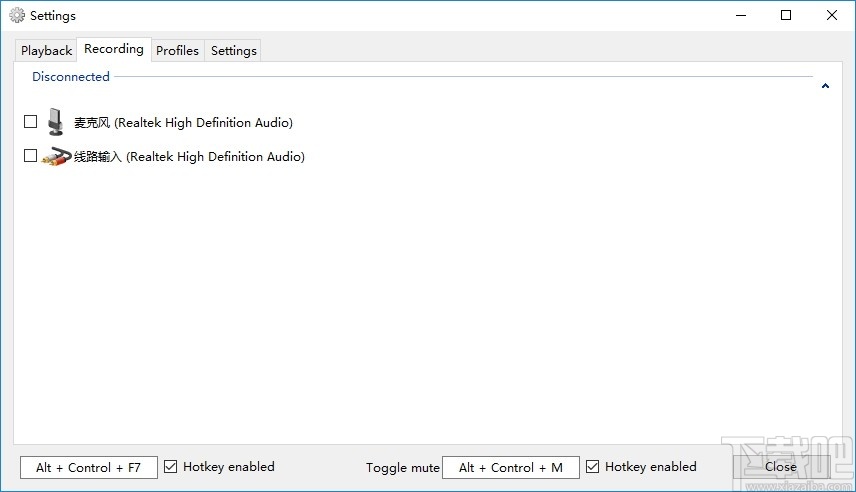Select the 线路输入 (Realtek High Definition Audio) entry
The image size is (856, 492).
pos(189,157)
